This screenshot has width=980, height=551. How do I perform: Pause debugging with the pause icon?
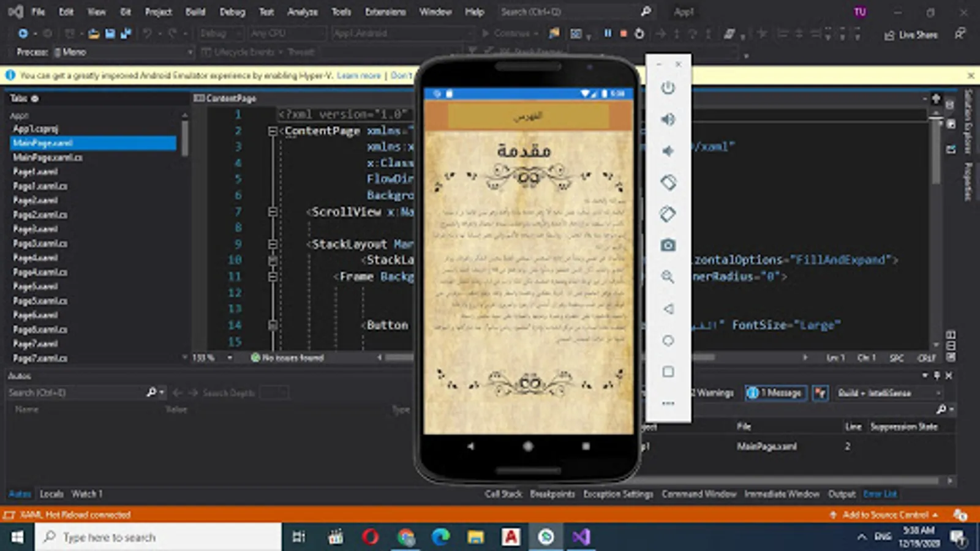click(608, 34)
